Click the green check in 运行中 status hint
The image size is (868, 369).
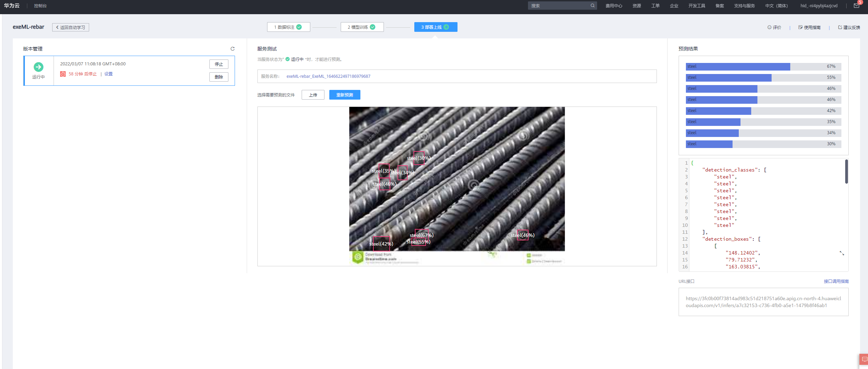(x=287, y=59)
